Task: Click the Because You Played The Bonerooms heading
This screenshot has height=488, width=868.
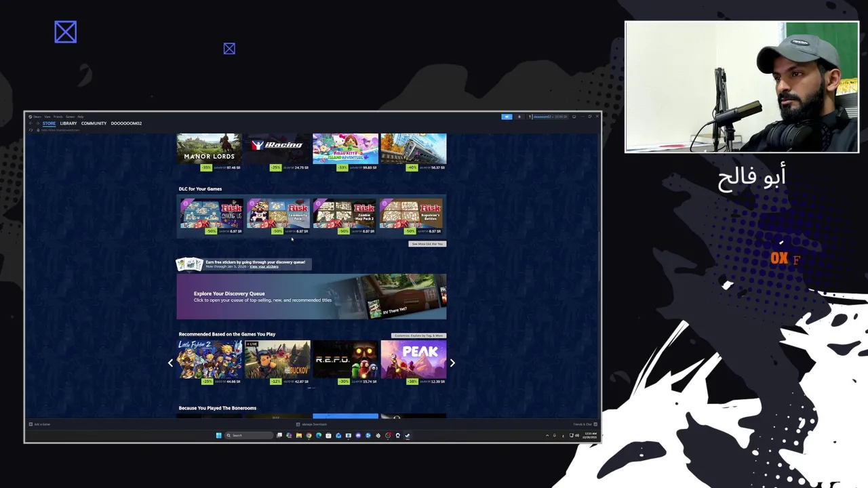Action: [218, 408]
